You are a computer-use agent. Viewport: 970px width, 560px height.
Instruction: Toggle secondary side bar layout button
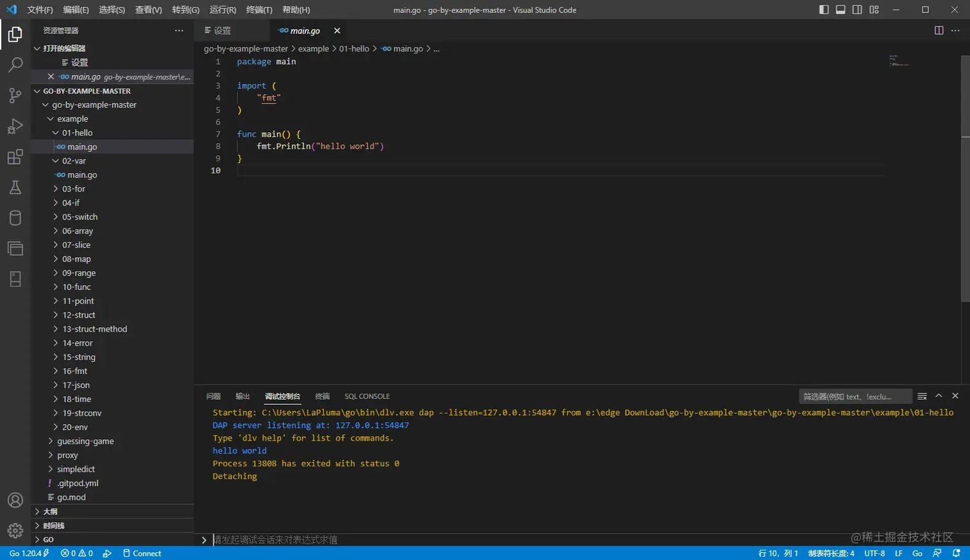(857, 10)
